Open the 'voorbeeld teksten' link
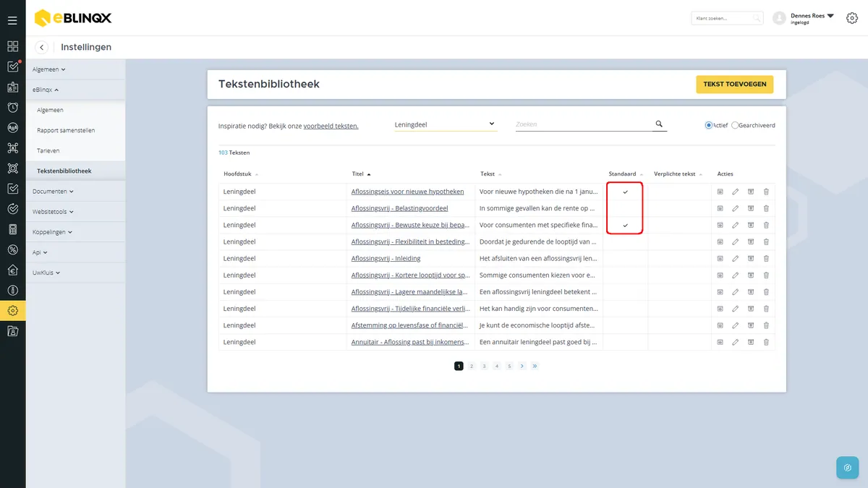 (331, 126)
